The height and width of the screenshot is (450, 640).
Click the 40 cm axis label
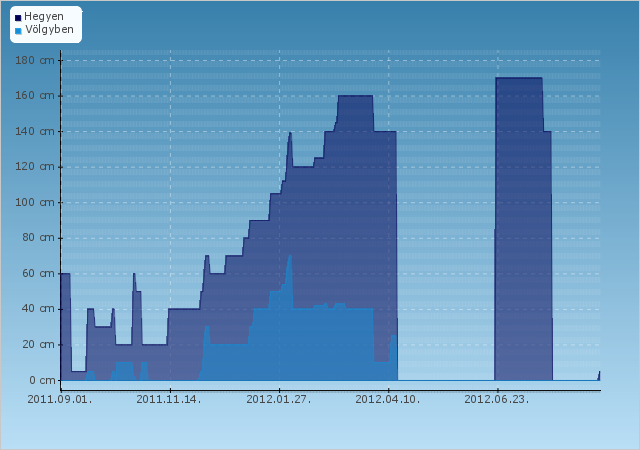point(38,309)
